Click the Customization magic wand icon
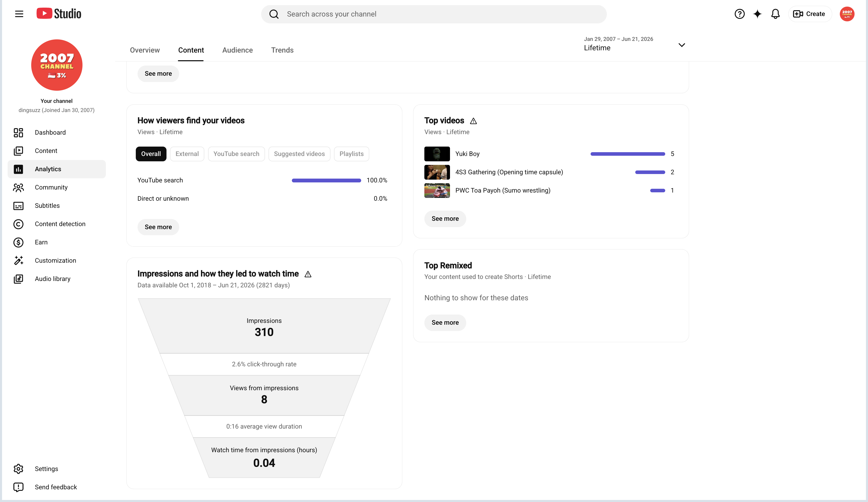 click(x=18, y=260)
